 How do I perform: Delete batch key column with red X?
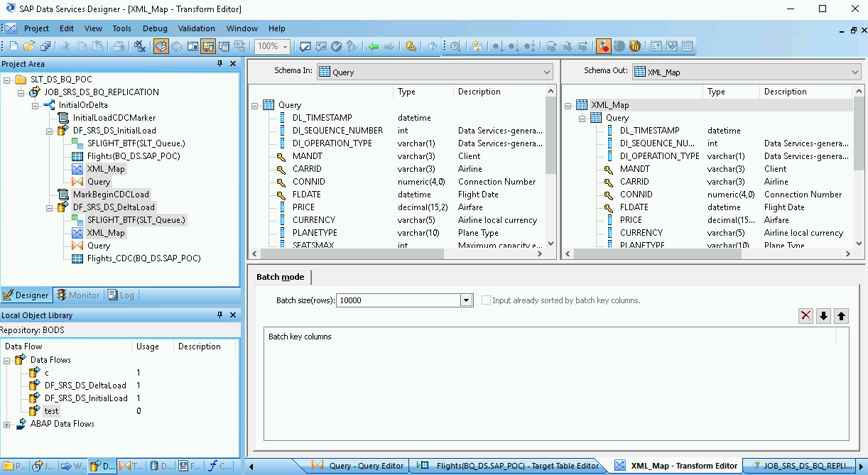coord(805,316)
